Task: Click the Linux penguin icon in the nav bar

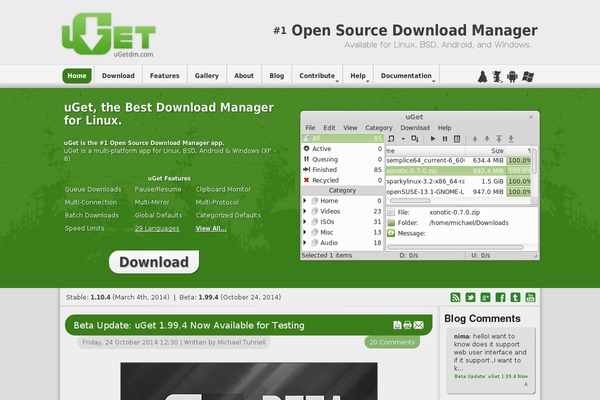Action: click(483, 77)
